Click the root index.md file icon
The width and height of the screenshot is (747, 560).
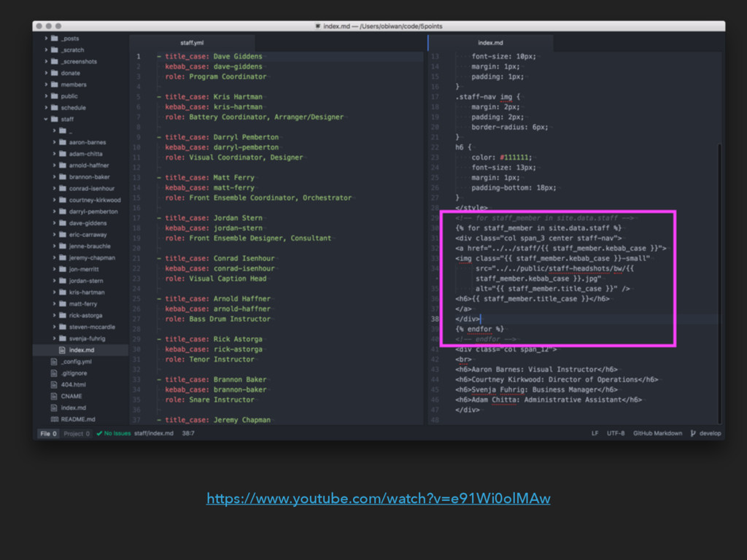point(54,408)
